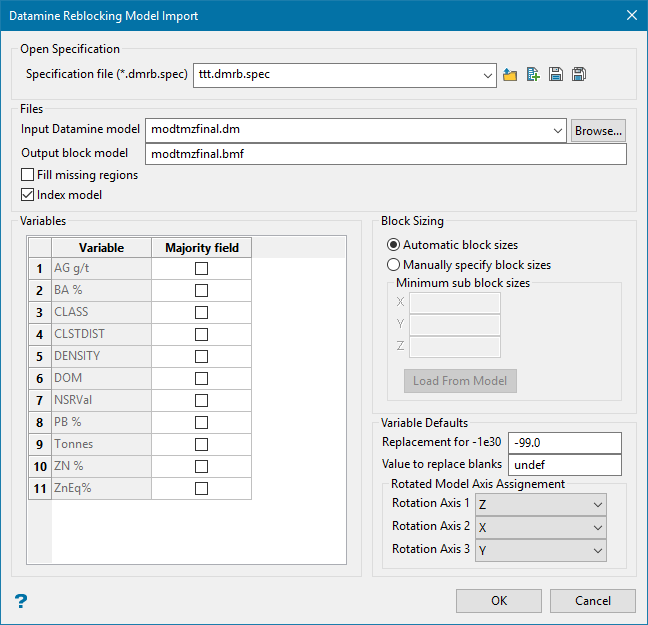Open a specification file via folder icon

tap(510, 75)
